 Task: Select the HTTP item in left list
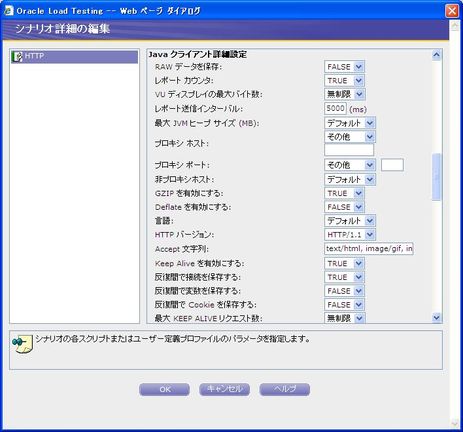coord(74,57)
